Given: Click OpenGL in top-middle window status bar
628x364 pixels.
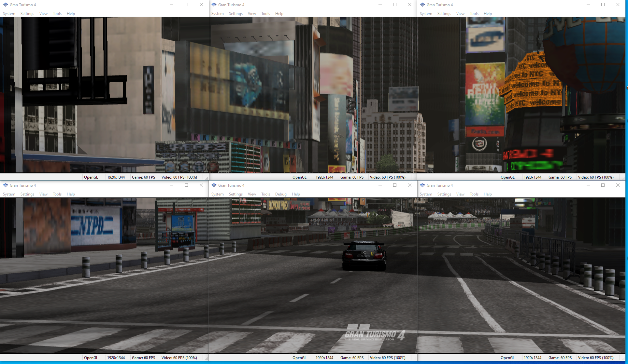Looking at the screenshot, I should pyautogui.click(x=299, y=177).
